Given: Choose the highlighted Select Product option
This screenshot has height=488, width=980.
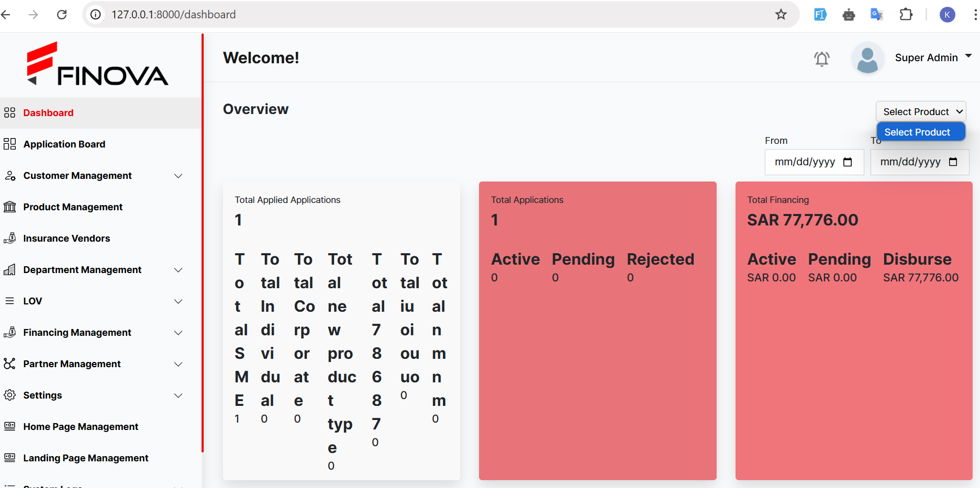Looking at the screenshot, I should click(920, 132).
